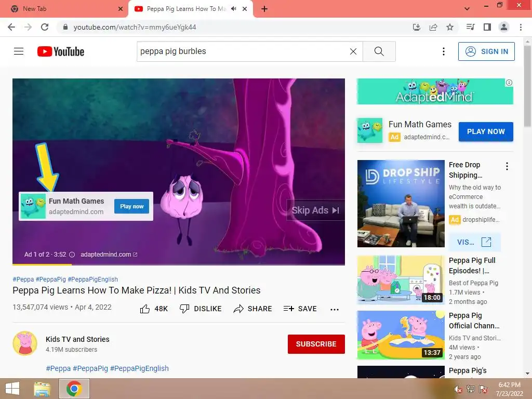Go to YouTube home via logo

(x=61, y=51)
